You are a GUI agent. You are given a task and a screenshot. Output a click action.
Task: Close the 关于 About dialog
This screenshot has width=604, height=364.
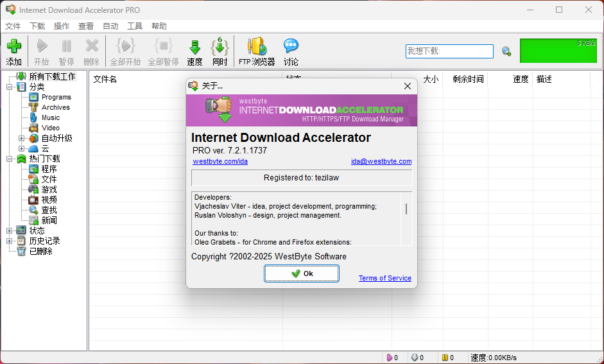408,86
